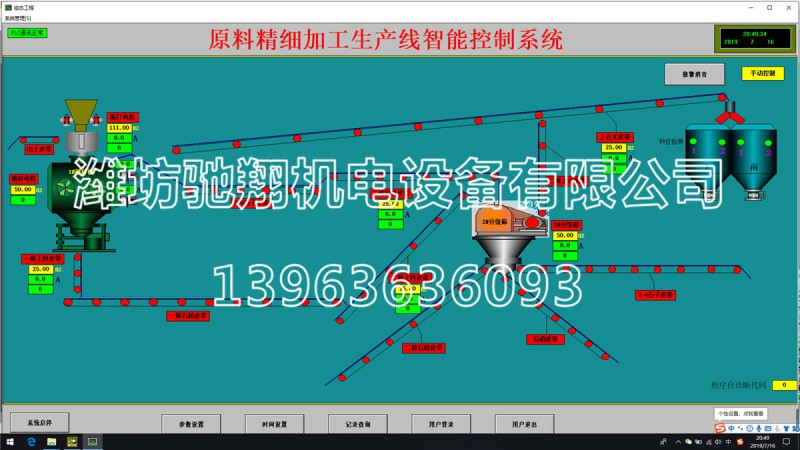800x450 pixels.
Task: Toggle the yellow 手动控制 manual control button
Action: [x=762, y=73]
